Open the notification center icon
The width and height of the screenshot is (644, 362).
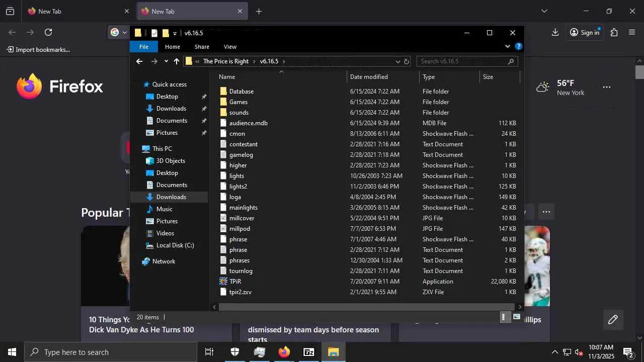click(628, 352)
